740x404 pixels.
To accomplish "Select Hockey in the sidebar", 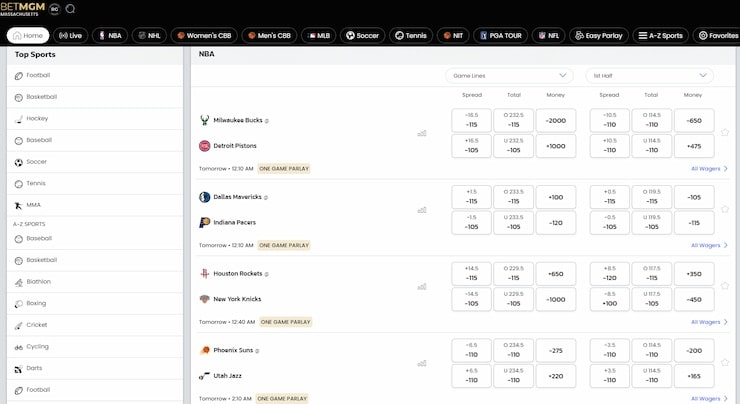I will tap(95, 119).
